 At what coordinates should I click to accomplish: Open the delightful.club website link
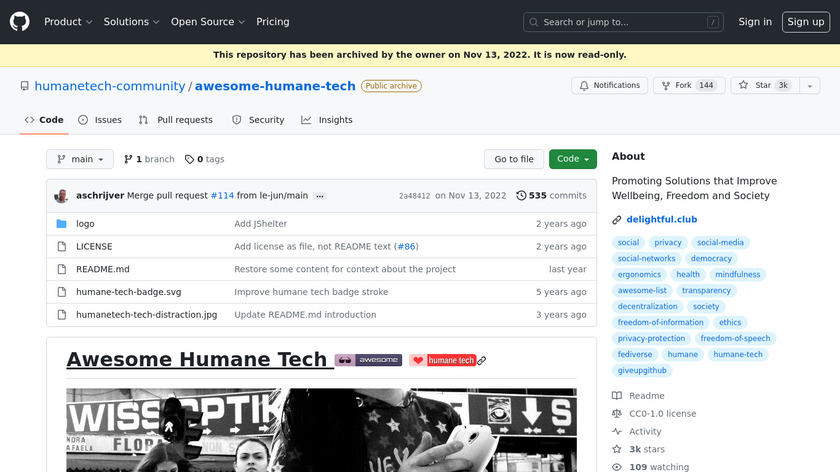click(x=662, y=220)
